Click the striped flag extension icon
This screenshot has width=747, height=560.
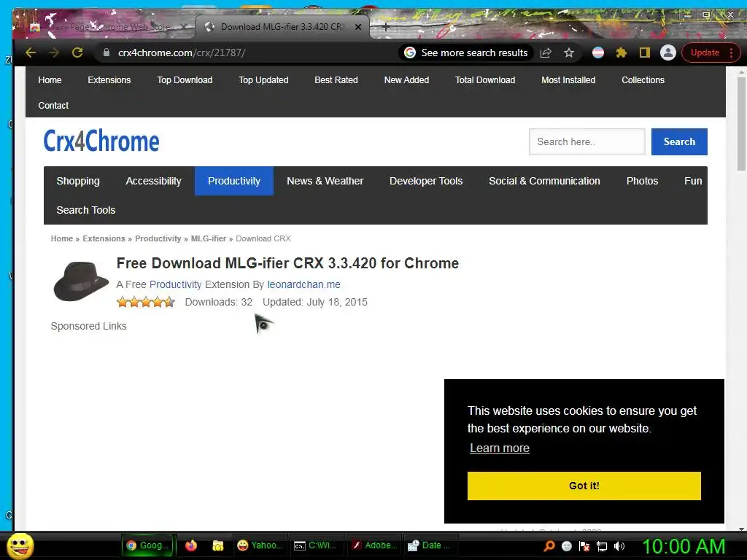[x=598, y=52]
